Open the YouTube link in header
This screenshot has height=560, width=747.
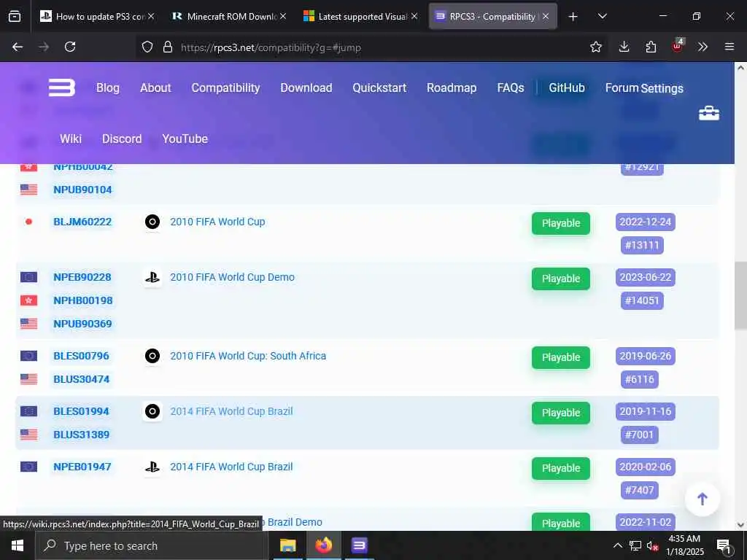tap(185, 139)
